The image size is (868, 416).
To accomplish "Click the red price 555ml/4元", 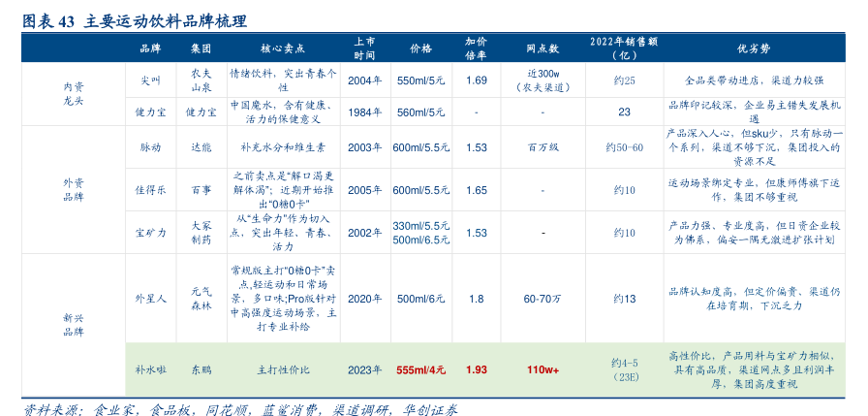I will (x=420, y=369).
